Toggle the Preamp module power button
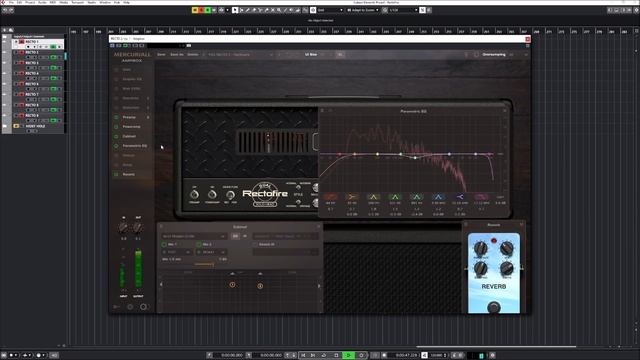The image size is (640, 360). point(116,117)
